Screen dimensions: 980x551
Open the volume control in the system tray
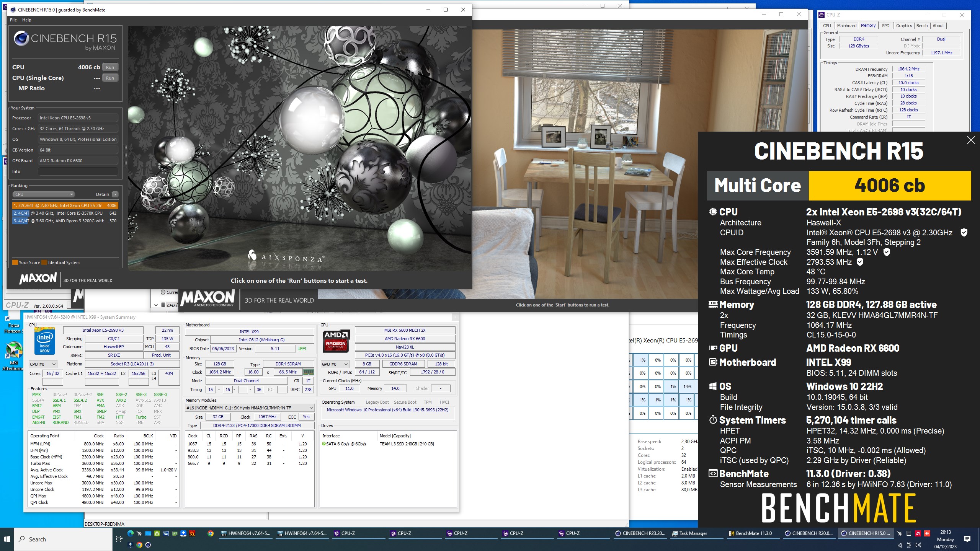tap(918, 545)
